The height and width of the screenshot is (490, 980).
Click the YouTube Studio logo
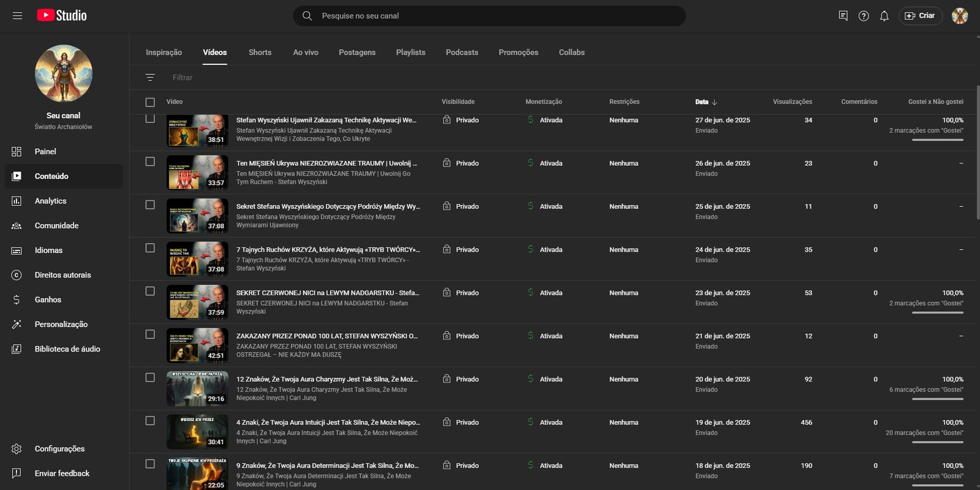coord(62,16)
